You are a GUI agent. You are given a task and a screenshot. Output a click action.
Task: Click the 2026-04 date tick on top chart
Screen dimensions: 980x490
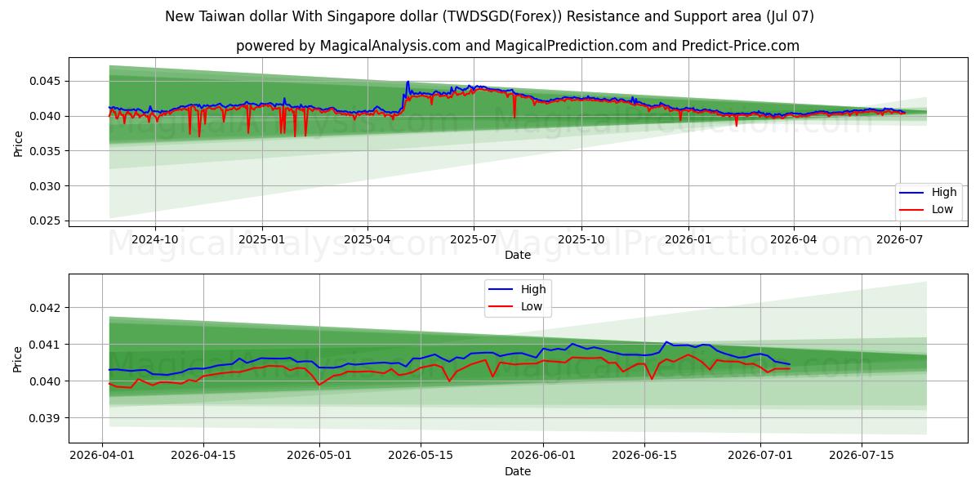(793, 239)
